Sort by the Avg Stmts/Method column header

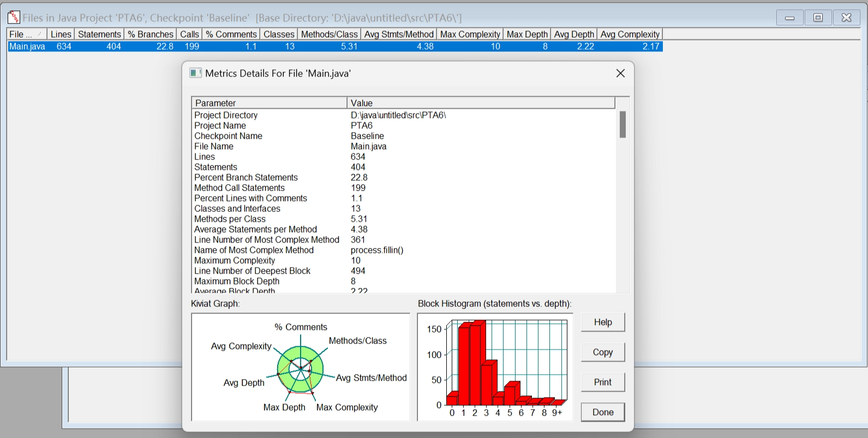pyautogui.click(x=399, y=34)
